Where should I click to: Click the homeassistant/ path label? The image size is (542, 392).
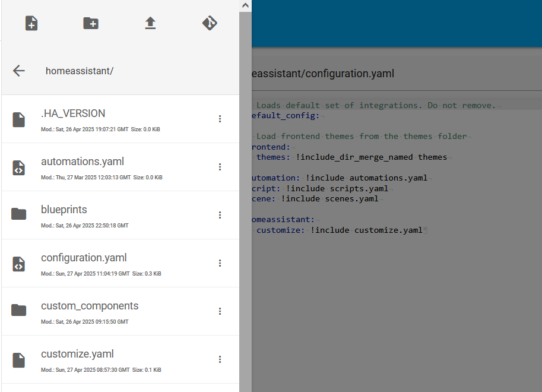pyautogui.click(x=80, y=71)
